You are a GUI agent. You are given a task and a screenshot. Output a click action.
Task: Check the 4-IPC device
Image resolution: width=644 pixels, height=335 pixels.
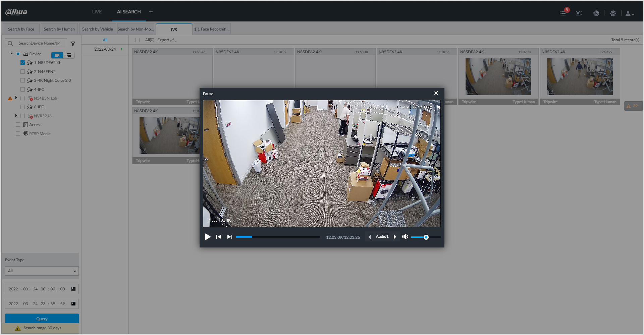[22, 90]
